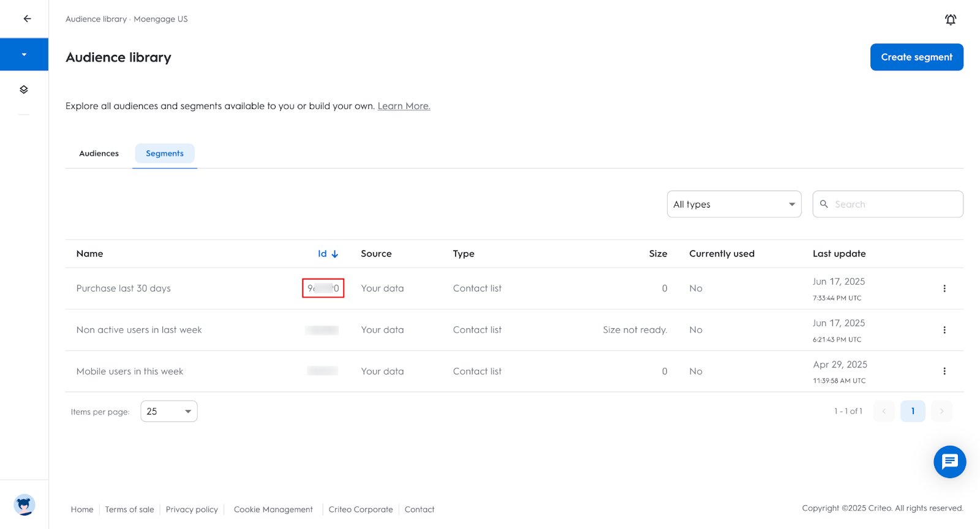Go to previous page arrow
This screenshot has height=529, width=980.
pyautogui.click(x=884, y=411)
